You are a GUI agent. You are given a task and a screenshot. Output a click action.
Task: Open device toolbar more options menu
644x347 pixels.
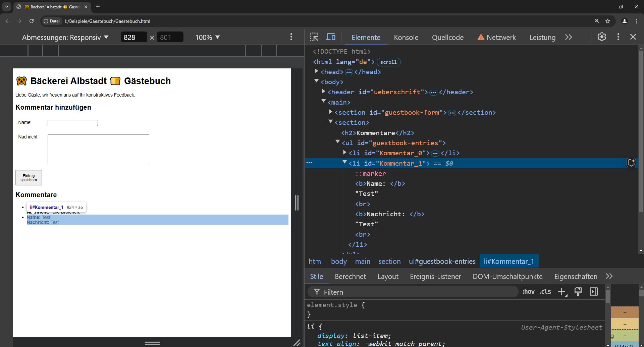pyautogui.click(x=291, y=37)
